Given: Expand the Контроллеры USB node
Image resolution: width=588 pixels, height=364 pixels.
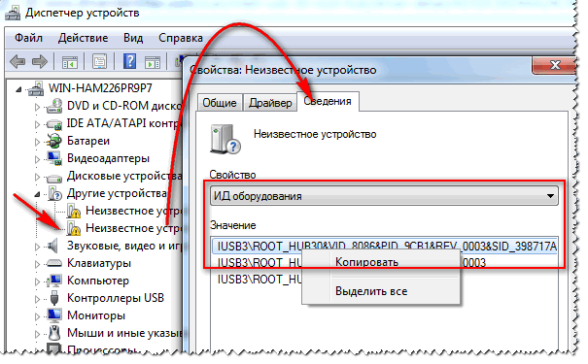Looking at the screenshot, I should coord(37,299).
